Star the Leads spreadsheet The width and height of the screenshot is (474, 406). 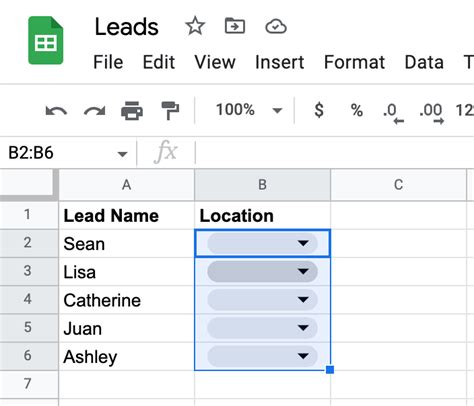pos(195,27)
